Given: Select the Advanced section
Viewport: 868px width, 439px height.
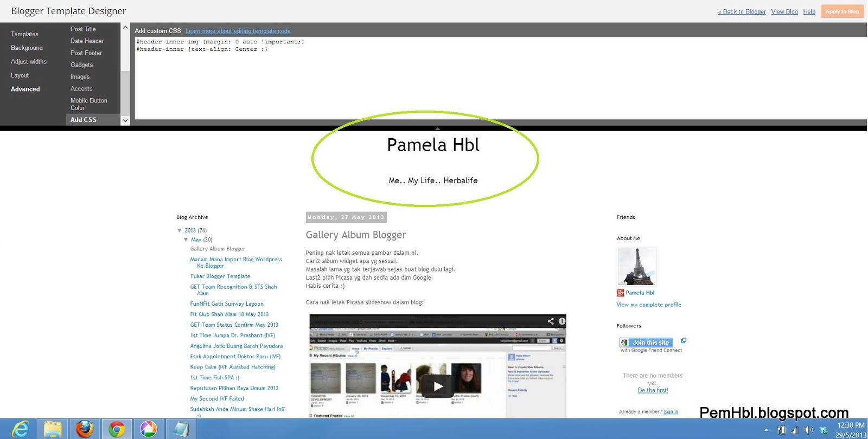Looking at the screenshot, I should pyautogui.click(x=25, y=89).
